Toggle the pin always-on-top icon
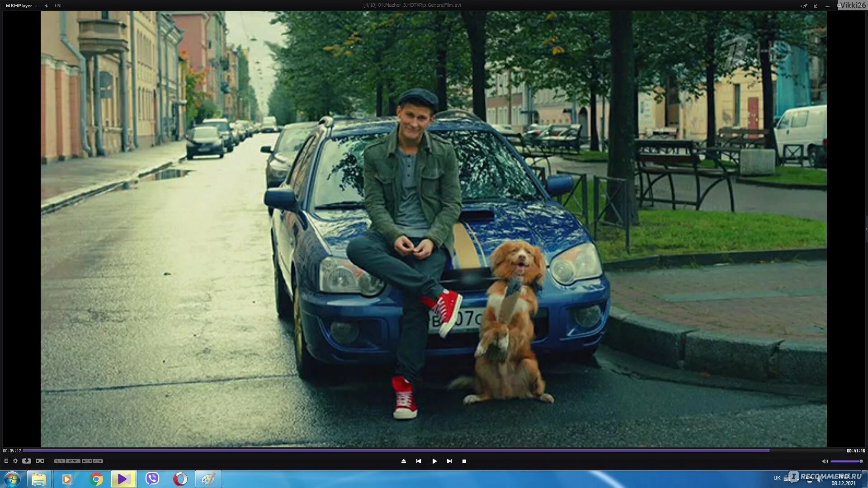868x488 pixels. 804,6
